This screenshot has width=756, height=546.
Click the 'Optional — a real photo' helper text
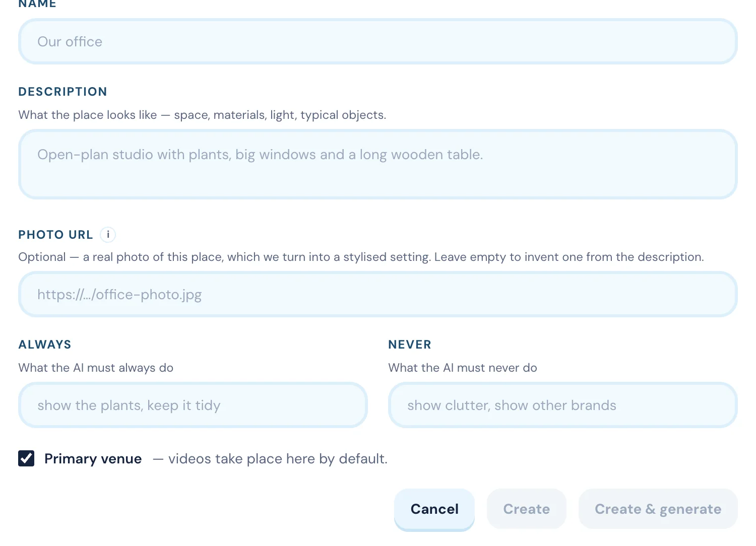[x=361, y=257]
